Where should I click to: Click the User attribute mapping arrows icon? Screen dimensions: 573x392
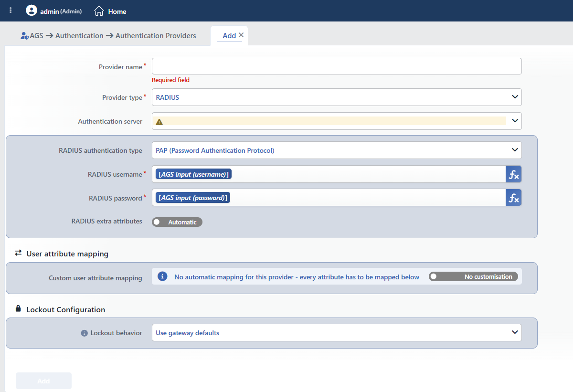click(18, 253)
